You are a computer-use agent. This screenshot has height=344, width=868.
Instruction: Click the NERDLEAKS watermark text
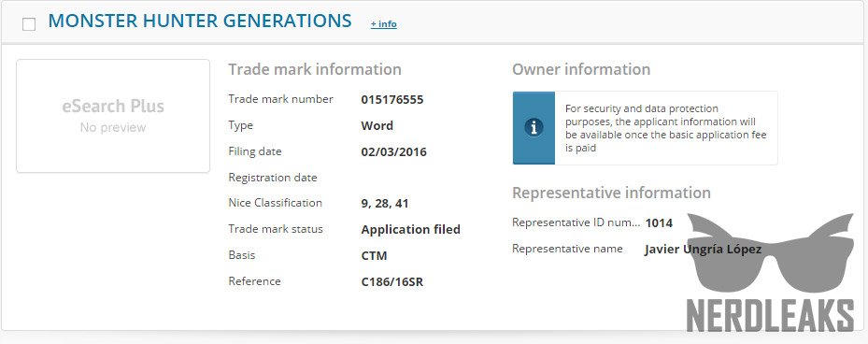point(771,316)
